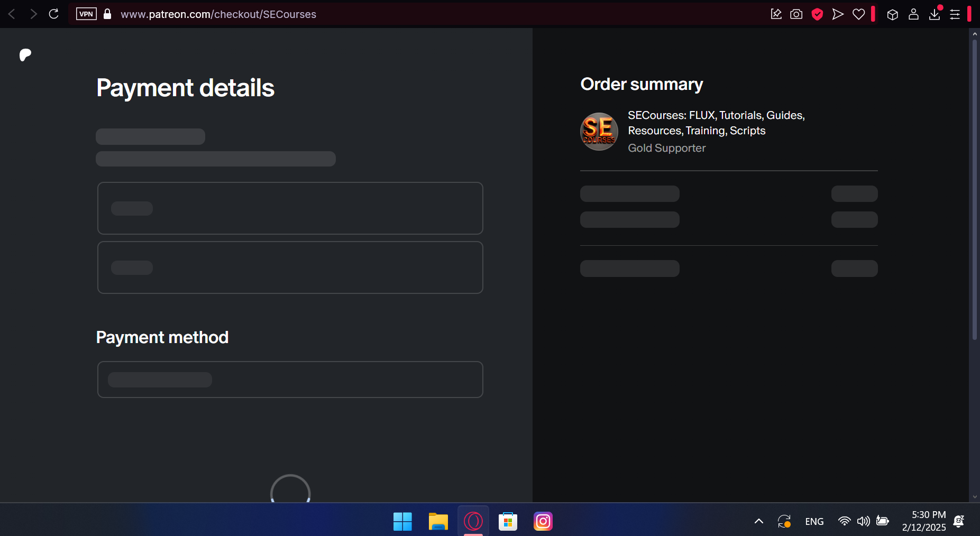Screen dimensions: 980x536
Task: Take a snapshot with the camera icon
Action: pyautogui.click(x=796, y=14)
